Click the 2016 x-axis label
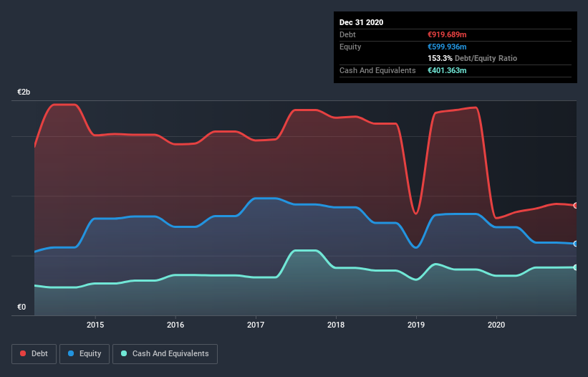The width and height of the screenshot is (588, 377). (x=175, y=325)
